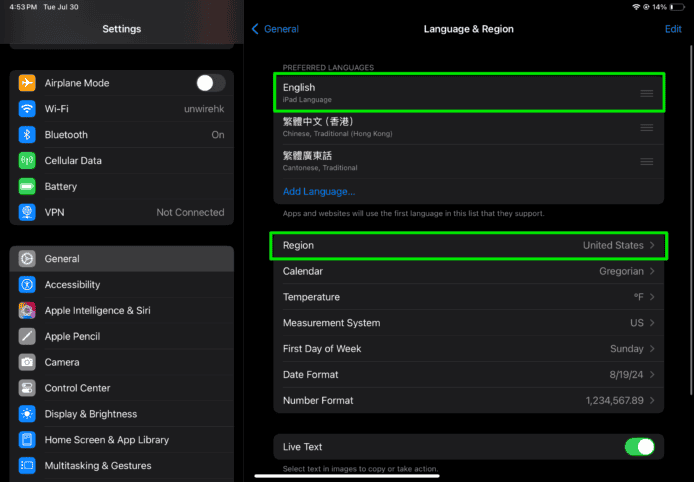Turn off the Live Text toggle
694x482 pixels.
pos(639,447)
